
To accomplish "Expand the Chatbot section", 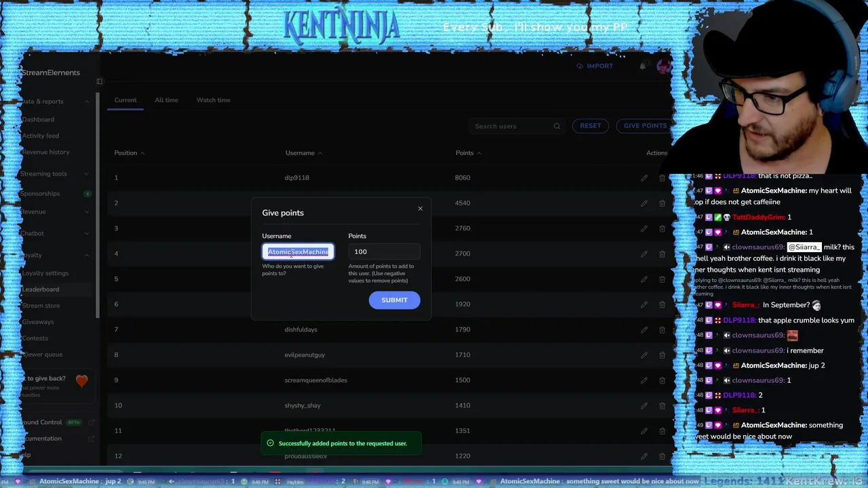I will click(86, 234).
